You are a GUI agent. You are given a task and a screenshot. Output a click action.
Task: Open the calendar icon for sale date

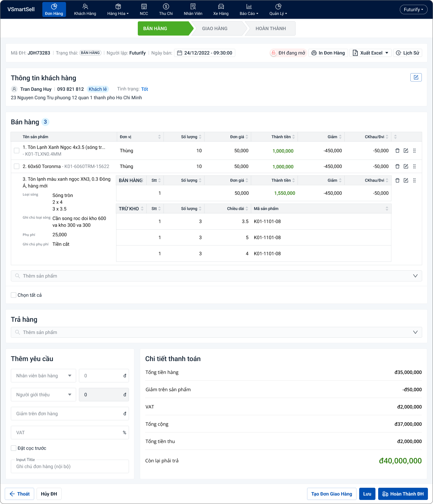pyautogui.click(x=180, y=53)
